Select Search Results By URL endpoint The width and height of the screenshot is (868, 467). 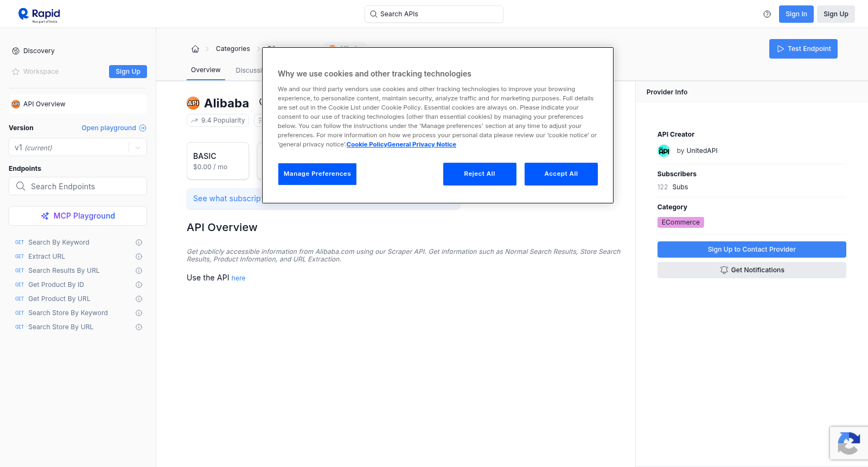click(64, 271)
